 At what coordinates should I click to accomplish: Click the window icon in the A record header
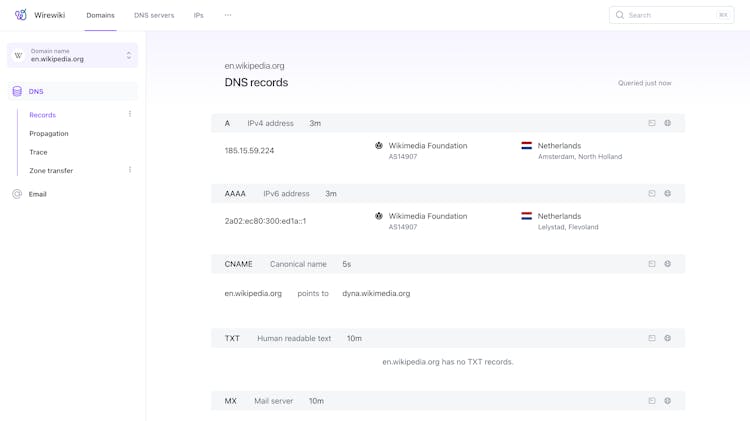click(652, 123)
